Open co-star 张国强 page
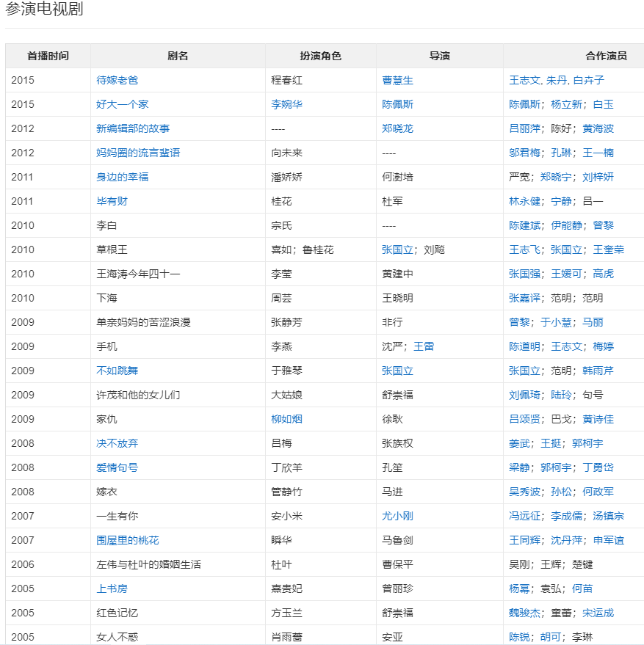 pyautogui.click(x=524, y=274)
